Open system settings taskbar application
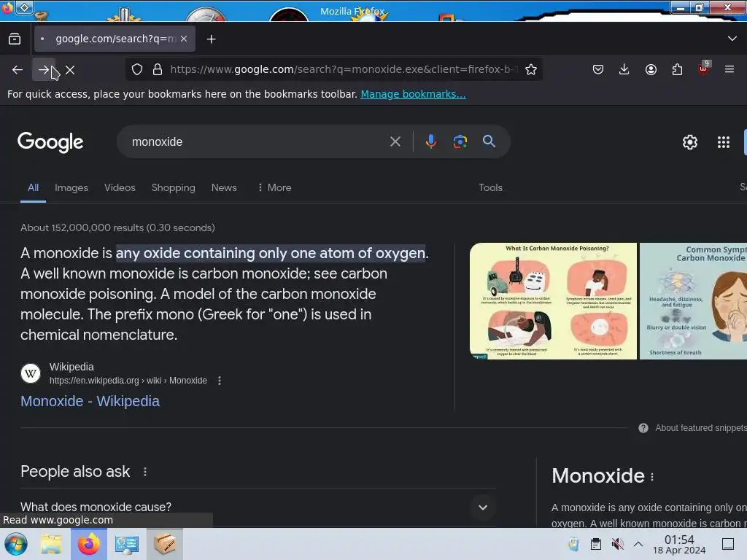 tap(127, 544)
